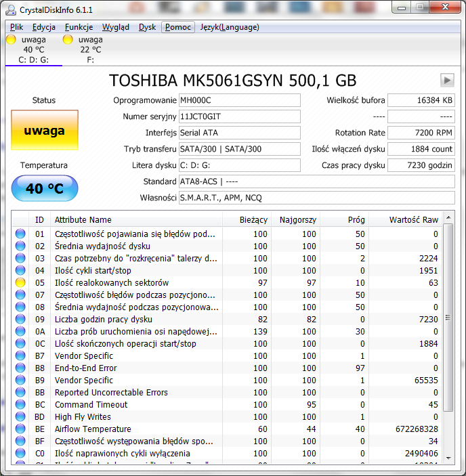Viewport: 466px width, 476px height.
Task: Click the status circle for attribute B9
Action: tap(20, 380)
